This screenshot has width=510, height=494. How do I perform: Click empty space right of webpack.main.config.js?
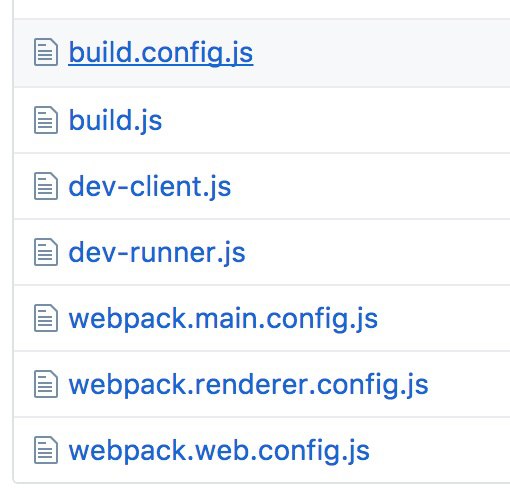[443, 318]
